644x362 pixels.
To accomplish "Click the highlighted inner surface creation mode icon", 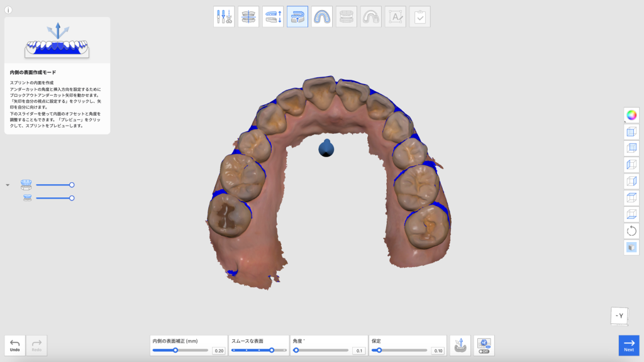I will pos(297,16).
